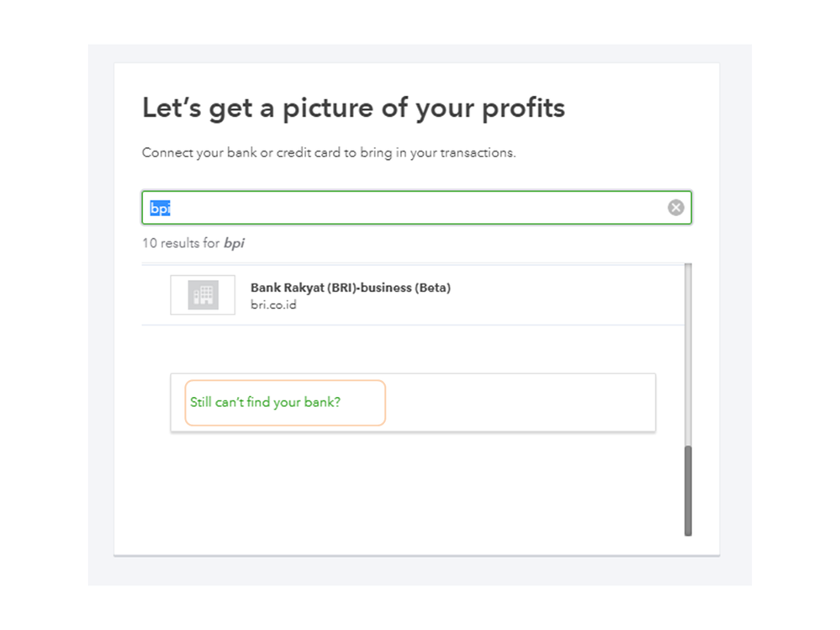This screenshot has width=840, height=630.
Task: Click the white space below the can't-find box
Action: click(412, 488)
